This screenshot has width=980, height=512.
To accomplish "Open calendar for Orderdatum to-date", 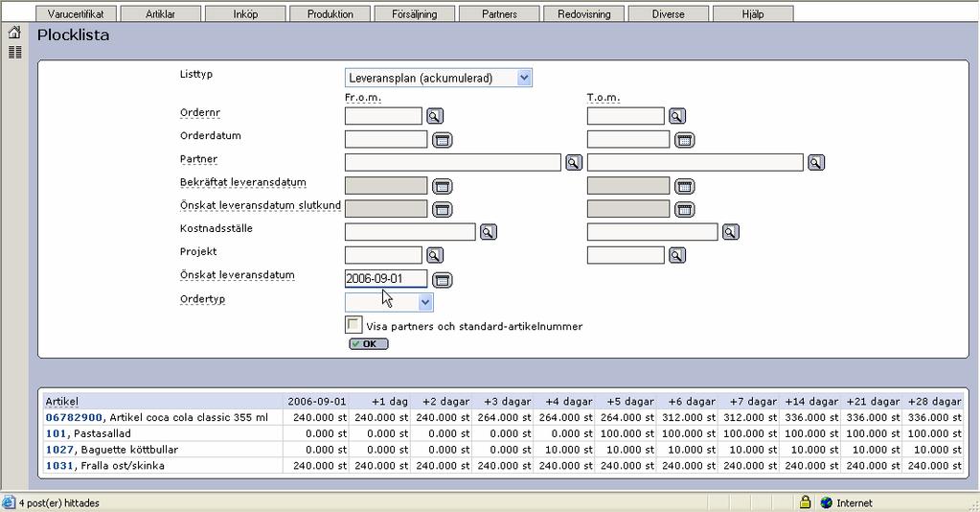I will coord(684,140).
